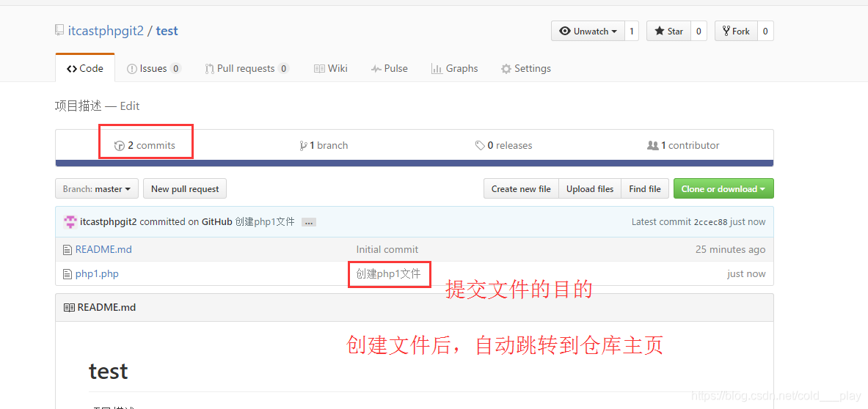Switch to the Code tab
The width and height of the screenshot is (868, 409).
click(85, 69)
